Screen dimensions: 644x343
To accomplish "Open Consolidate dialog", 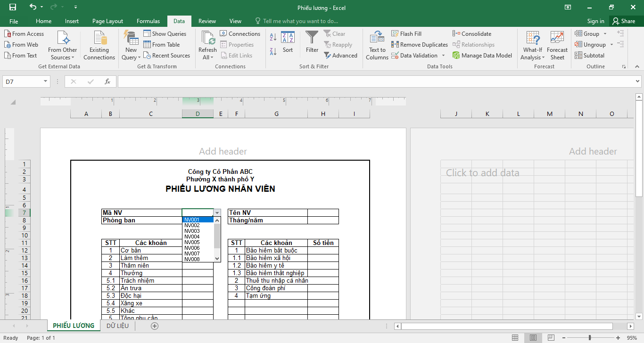I will pos(471,34).
